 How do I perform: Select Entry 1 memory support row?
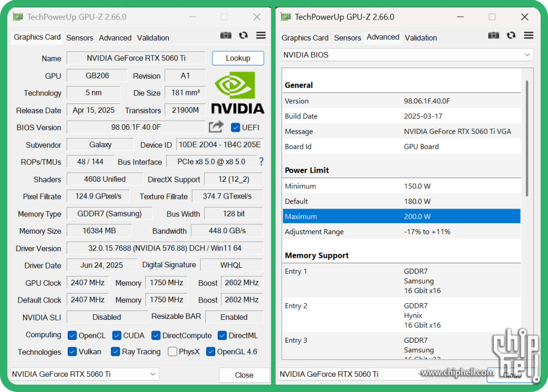pyautogui.click(x=401, y=281)
